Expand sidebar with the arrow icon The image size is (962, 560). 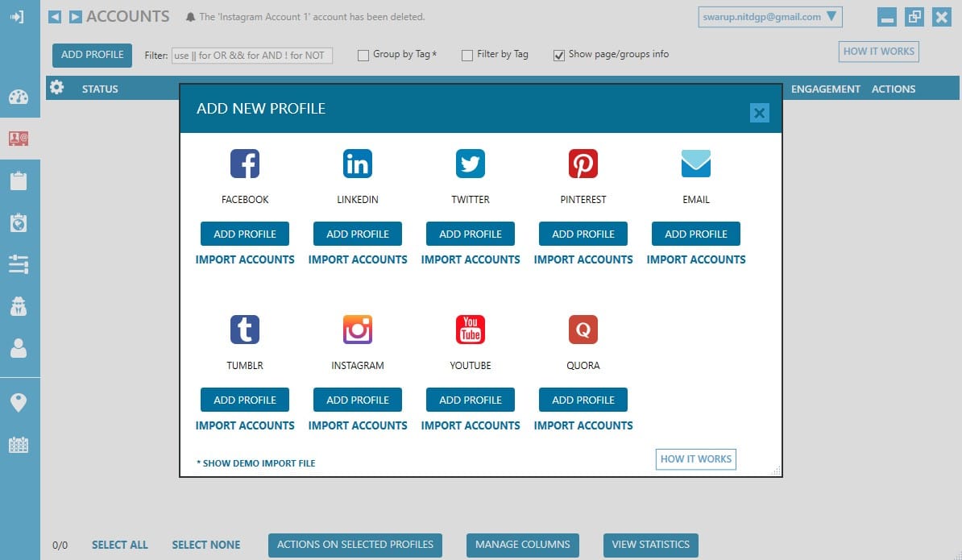pyautogui.click(x=17, y=17)
